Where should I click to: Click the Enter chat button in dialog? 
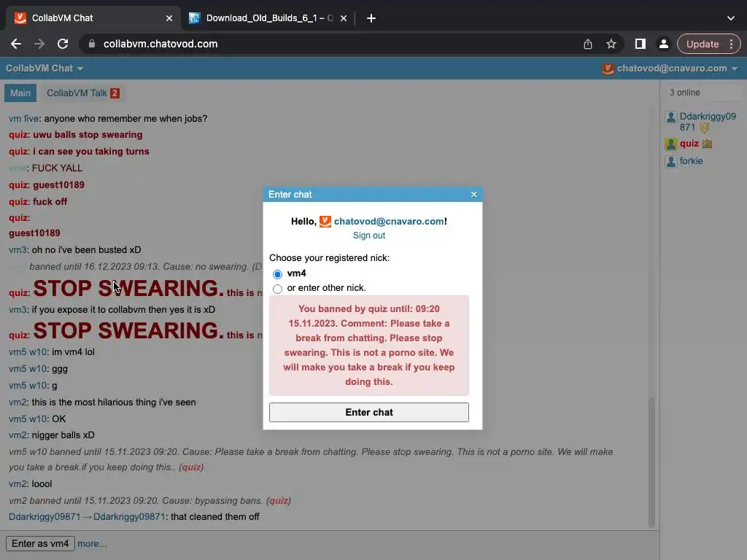point(368,413)
